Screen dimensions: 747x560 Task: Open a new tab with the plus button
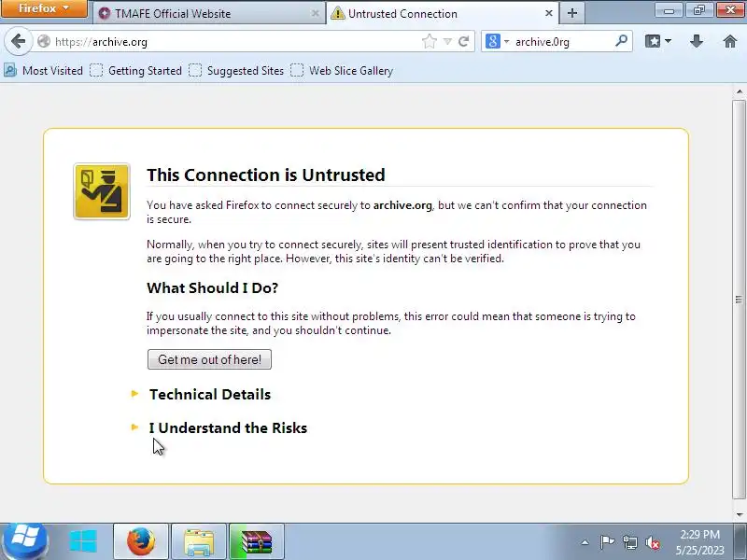[x=572, y=13]
